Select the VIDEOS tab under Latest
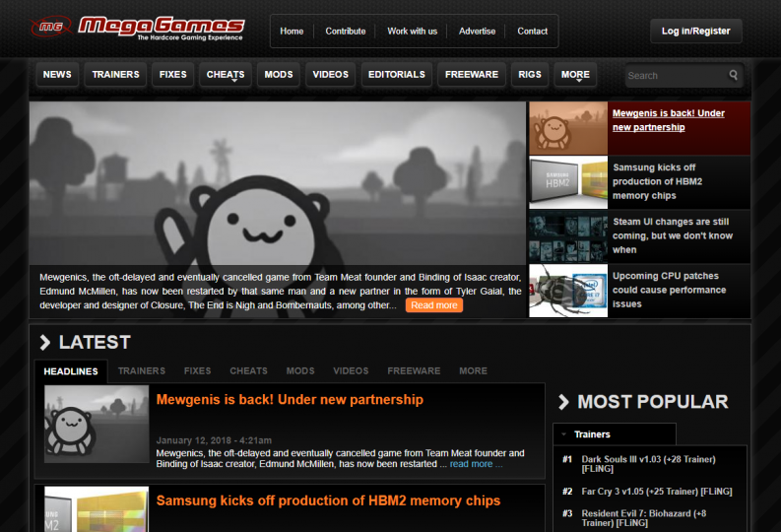781x532 pixels. (x=351, y=371)
